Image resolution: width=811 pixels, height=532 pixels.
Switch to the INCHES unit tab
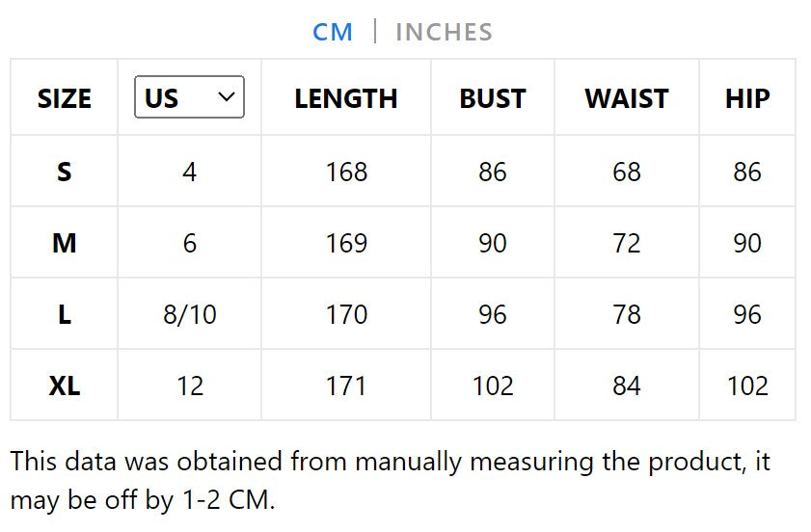click(x=444, y=32)
